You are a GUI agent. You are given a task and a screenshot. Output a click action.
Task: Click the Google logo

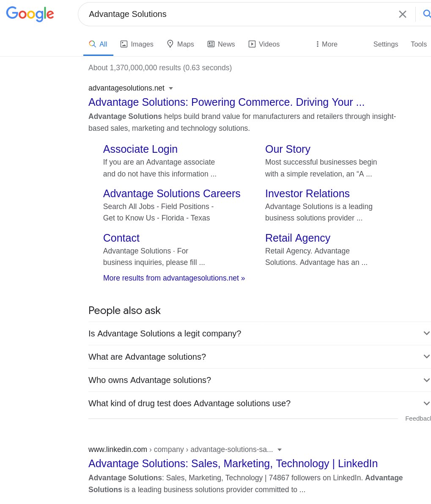pyautogui.click(x=30, y=14)
